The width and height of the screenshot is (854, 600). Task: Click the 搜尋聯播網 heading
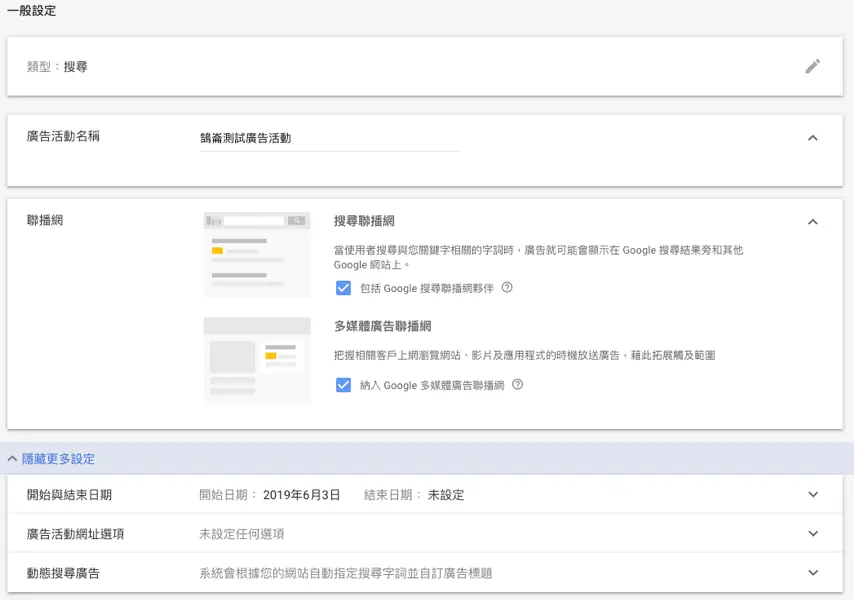click(364, 221)
